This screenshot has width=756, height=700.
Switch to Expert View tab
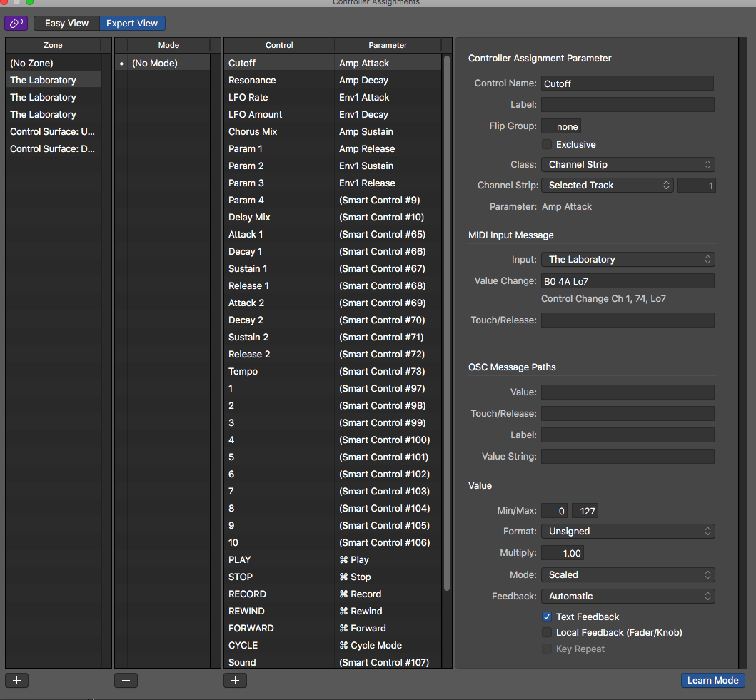click(132, 24)
